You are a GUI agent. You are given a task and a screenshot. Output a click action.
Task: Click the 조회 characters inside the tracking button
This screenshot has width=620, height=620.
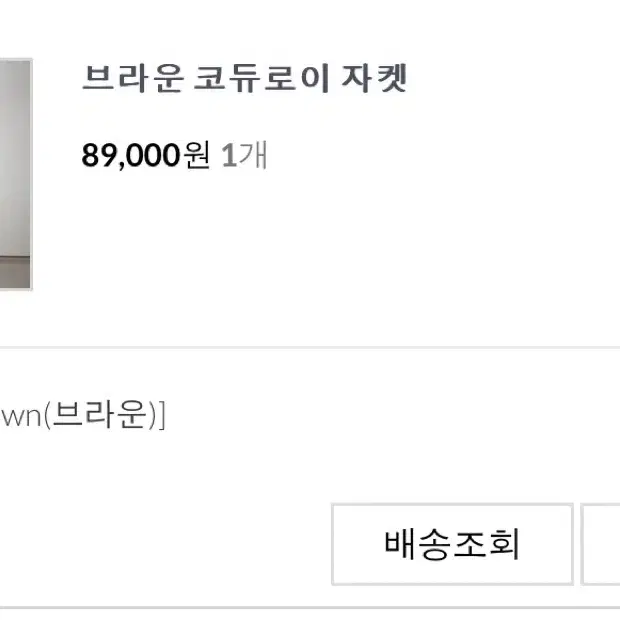[486, 544]
